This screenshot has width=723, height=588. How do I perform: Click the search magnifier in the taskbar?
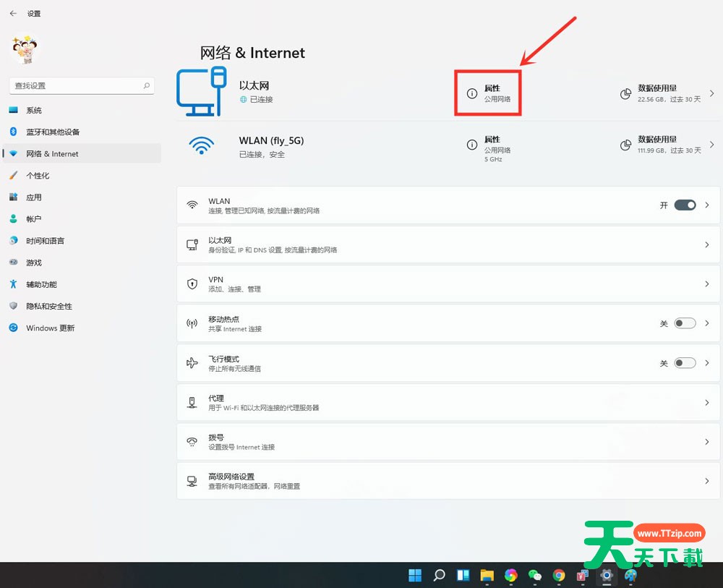click(439, 576)
